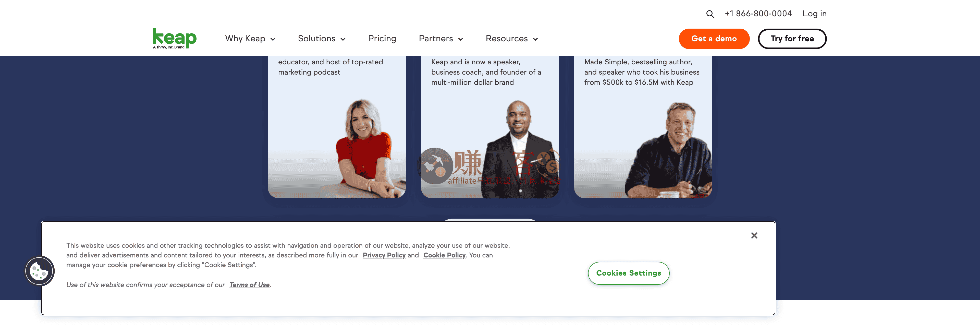
Task: Click the search magnifier icon
Action: (x=710, y=14)
